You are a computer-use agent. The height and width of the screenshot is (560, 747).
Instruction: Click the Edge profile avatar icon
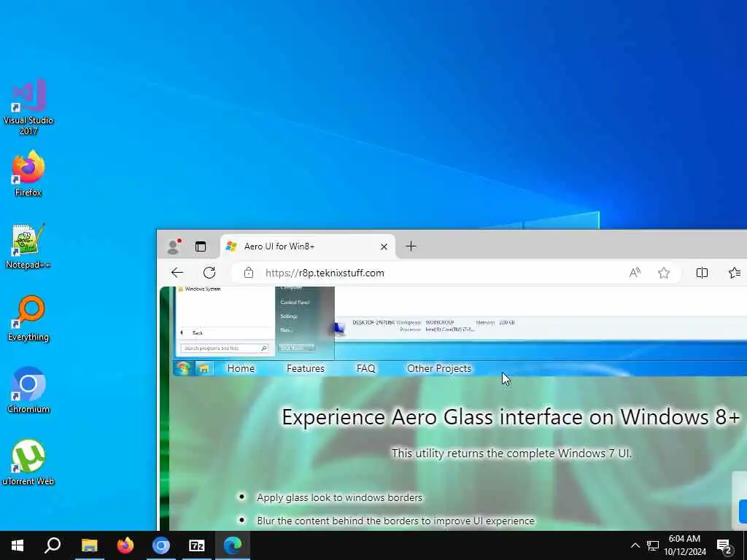tap(174, 246)
